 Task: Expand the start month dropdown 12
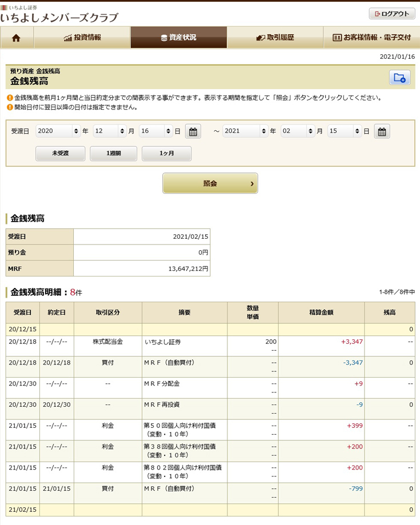pyautogui.click(x=110, y=131)
